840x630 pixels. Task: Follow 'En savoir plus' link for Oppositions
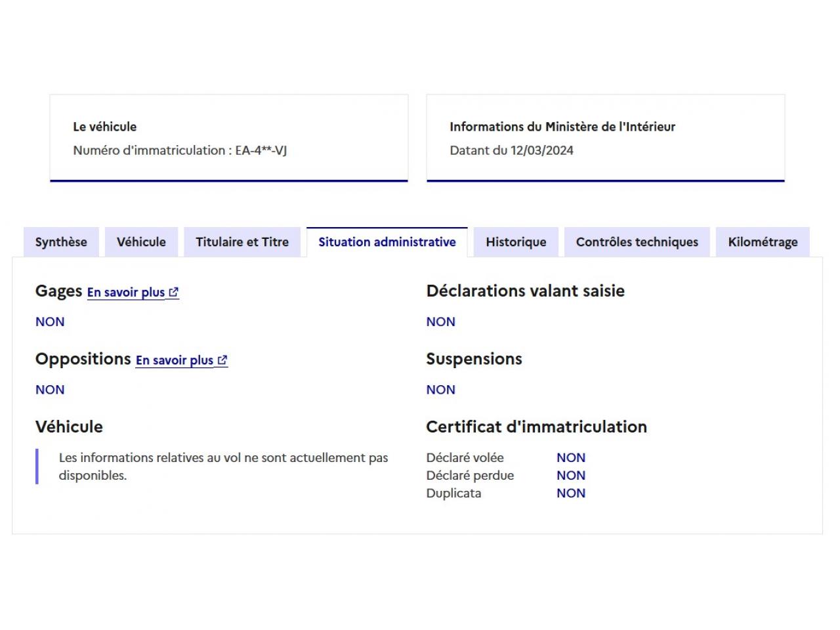point(175,360)
